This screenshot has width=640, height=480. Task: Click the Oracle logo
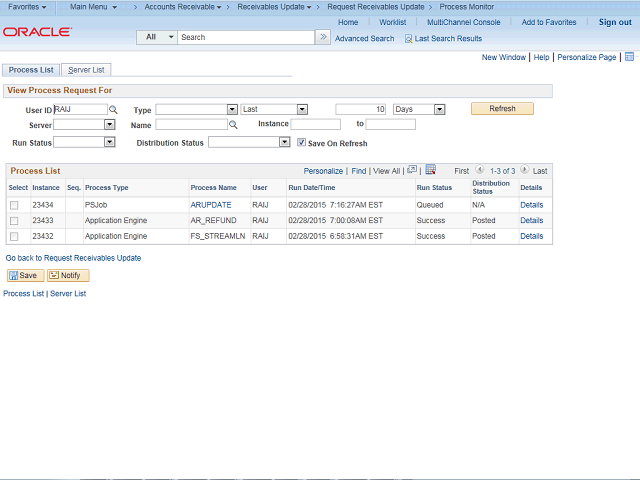pyautogui.click(x=38, y=32)
